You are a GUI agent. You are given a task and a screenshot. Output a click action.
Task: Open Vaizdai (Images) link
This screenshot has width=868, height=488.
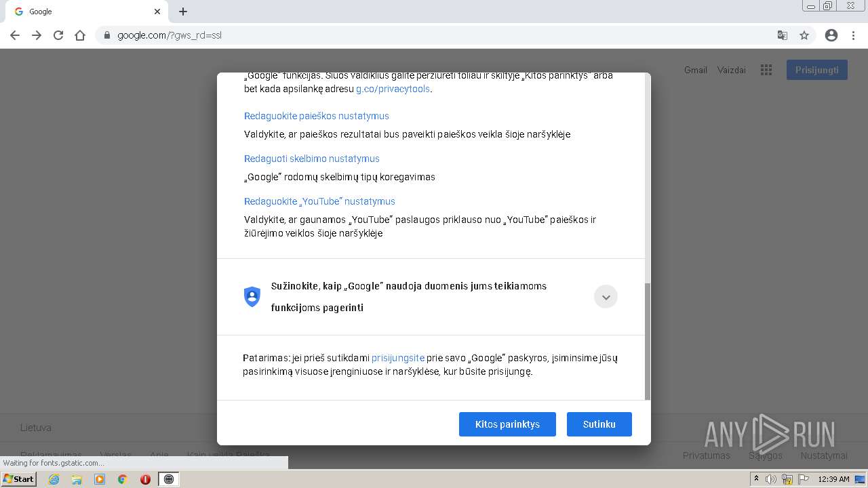coord(731,70)
